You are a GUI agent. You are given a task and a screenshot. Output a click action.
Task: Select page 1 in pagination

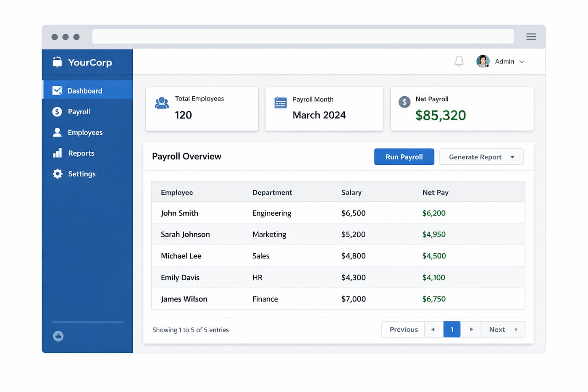pyautogui.click(x=452, y=329)
